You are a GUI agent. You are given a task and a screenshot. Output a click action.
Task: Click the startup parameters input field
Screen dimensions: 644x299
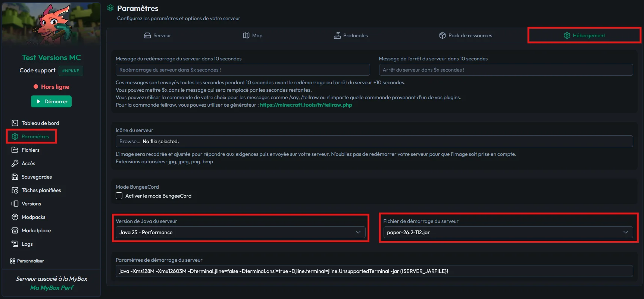point(374,271)
